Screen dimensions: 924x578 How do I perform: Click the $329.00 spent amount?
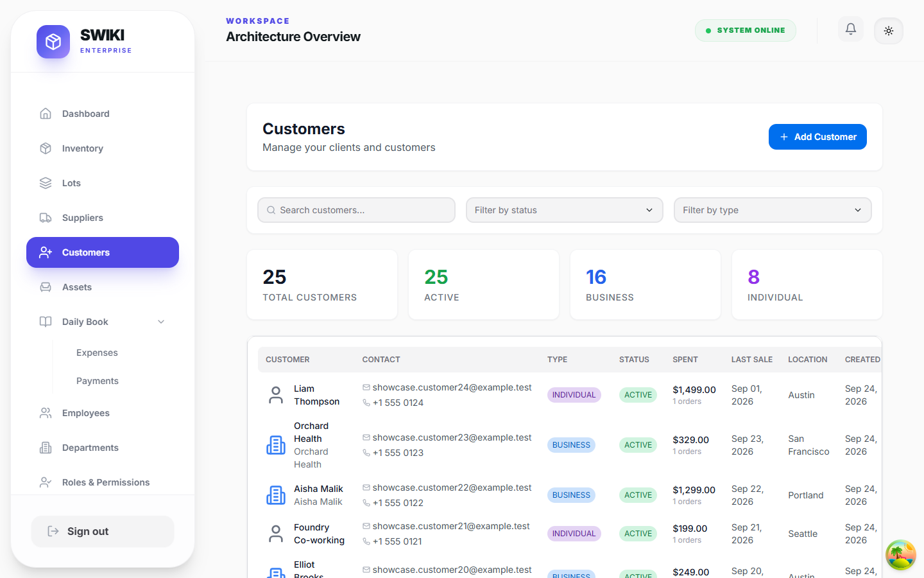coord(690,440)
